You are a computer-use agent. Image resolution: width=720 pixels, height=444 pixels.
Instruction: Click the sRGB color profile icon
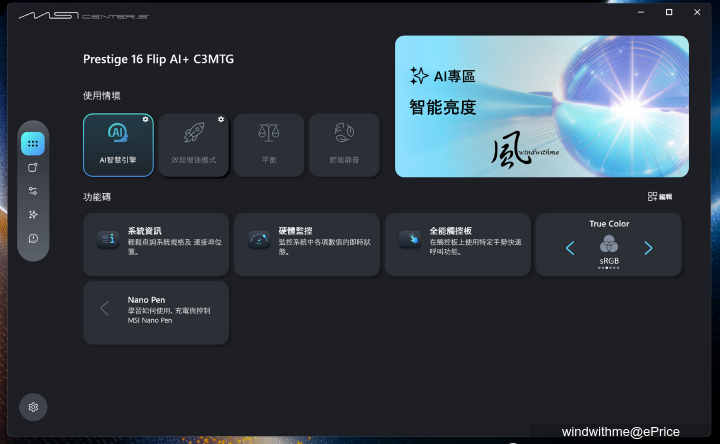tap(609, 244)
